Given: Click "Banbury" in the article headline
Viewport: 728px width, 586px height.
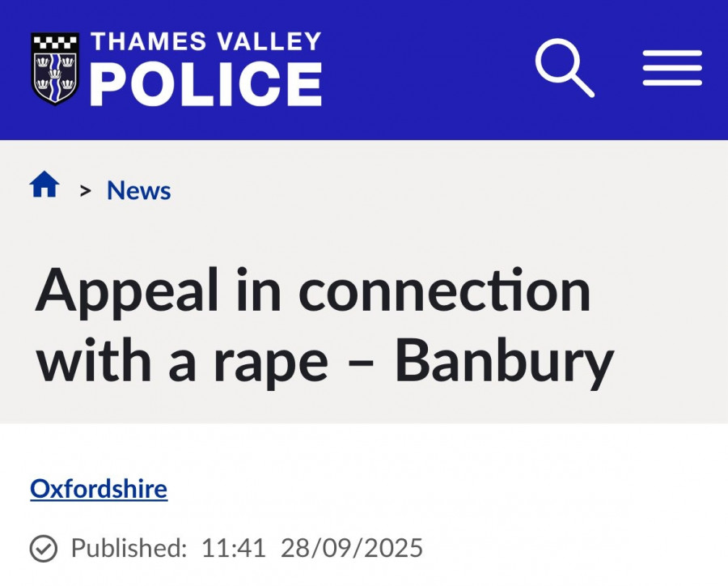Looking at the screenshot, I should (504, 361).
